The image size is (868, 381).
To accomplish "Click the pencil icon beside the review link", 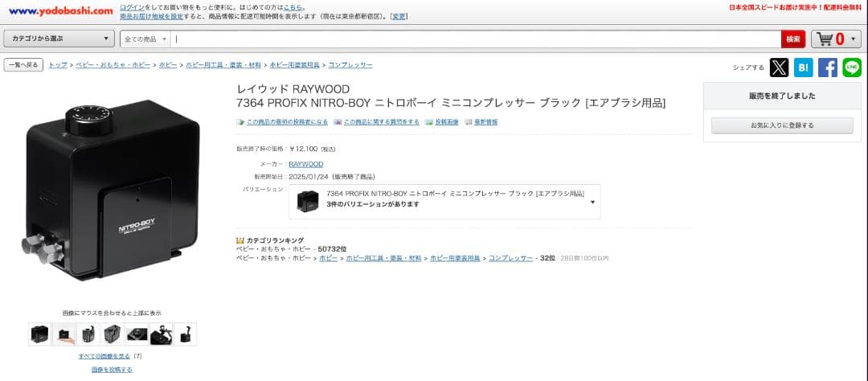I will (240, 122).
